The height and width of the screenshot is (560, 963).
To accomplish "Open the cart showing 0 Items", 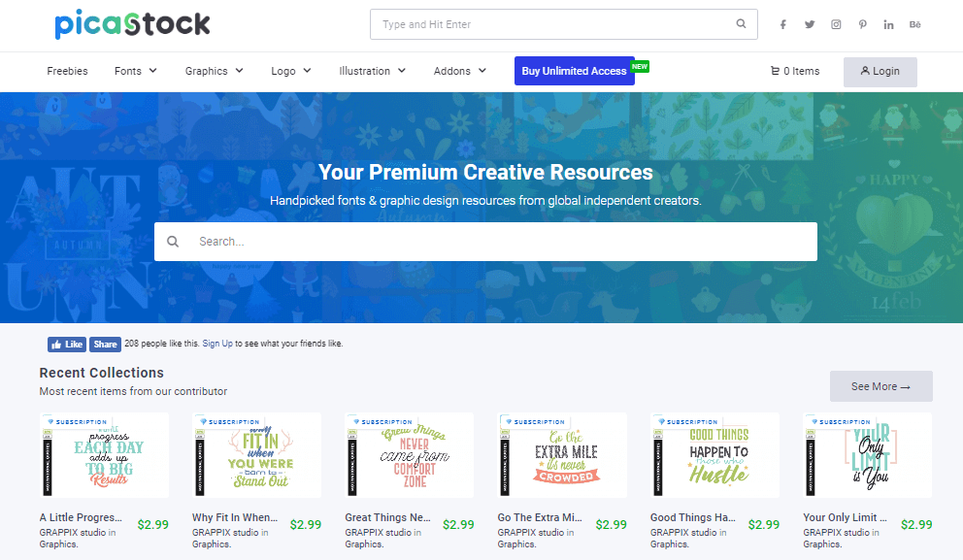I will [x=795, y=71].
